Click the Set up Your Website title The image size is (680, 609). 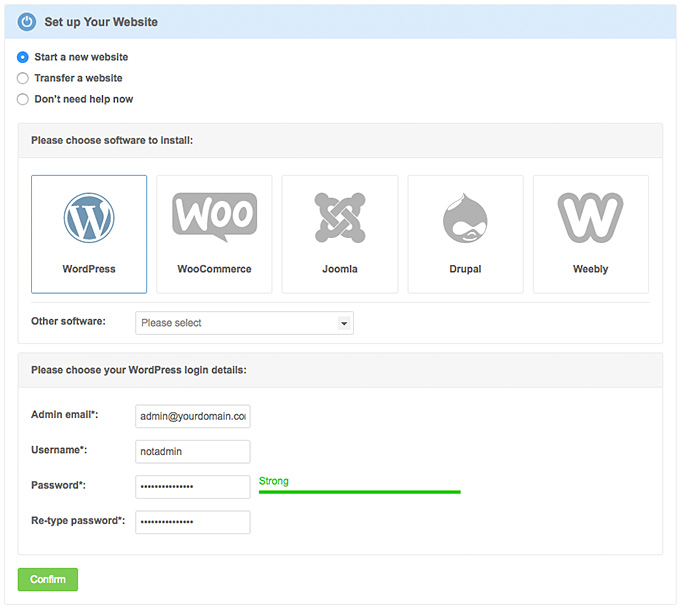(x=101, y=22)
